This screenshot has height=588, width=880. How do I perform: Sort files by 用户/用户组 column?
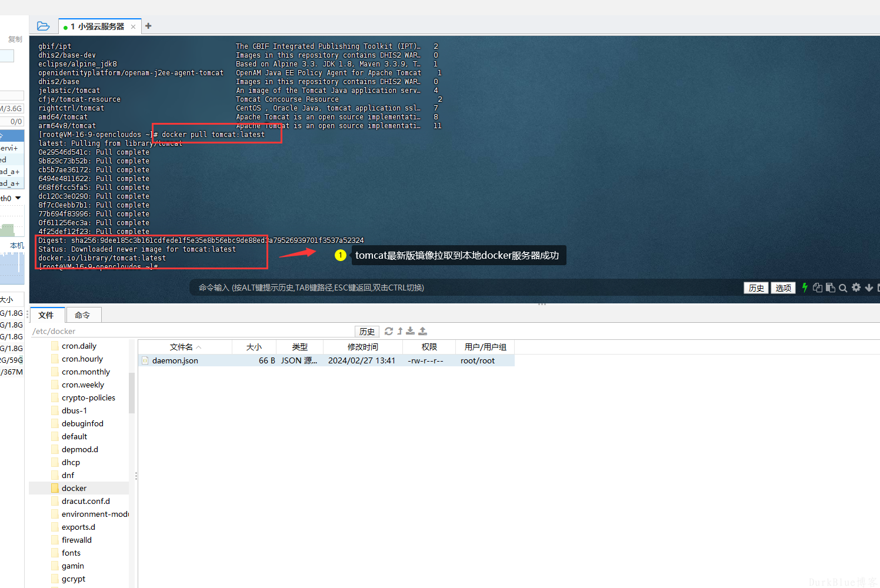[485, 347]
